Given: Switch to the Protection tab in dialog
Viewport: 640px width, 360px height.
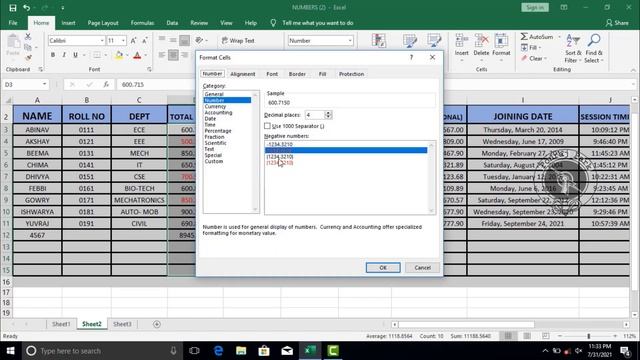Looking at the screenshot, I should (351, 74).
